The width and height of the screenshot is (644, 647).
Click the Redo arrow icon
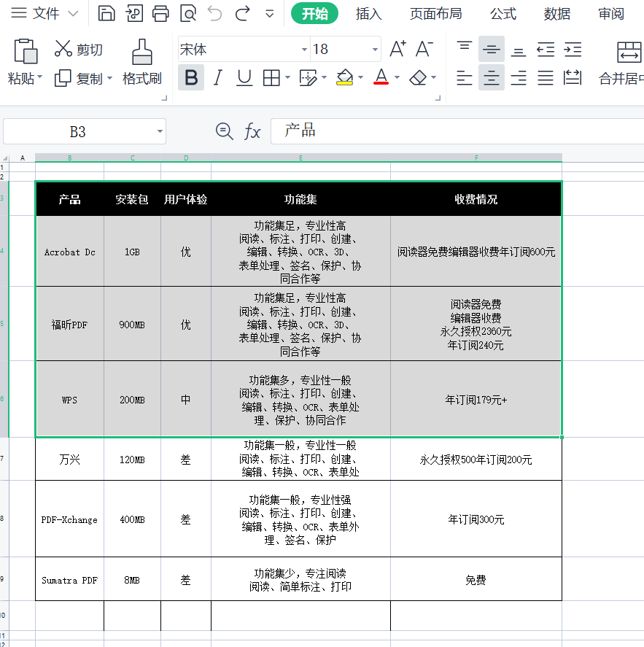pyautogui.click(x=243, y=13)
